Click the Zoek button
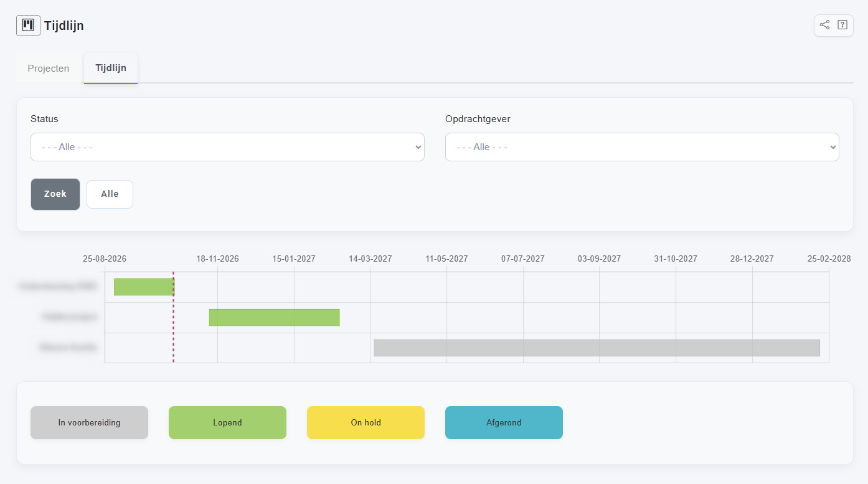The image size is (868, 484). pyautogui.click(x=55, y=194)
